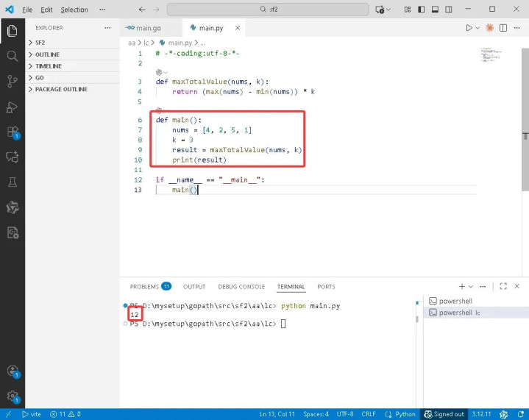Expand the OUTLINE section in Explorer

pos(47,54)
